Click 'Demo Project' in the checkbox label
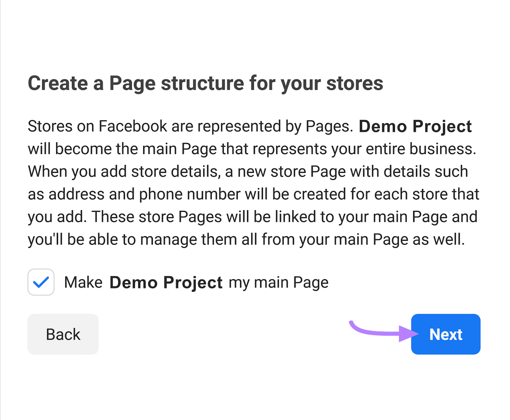Screen dimensions: 510x420 pyautogui.click(x=166, y=281)
